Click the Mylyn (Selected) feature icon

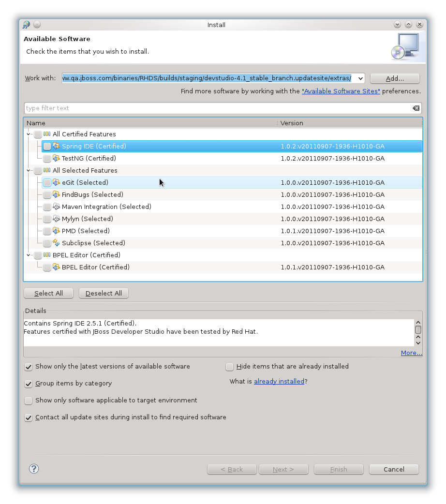[x=56, y=219]
